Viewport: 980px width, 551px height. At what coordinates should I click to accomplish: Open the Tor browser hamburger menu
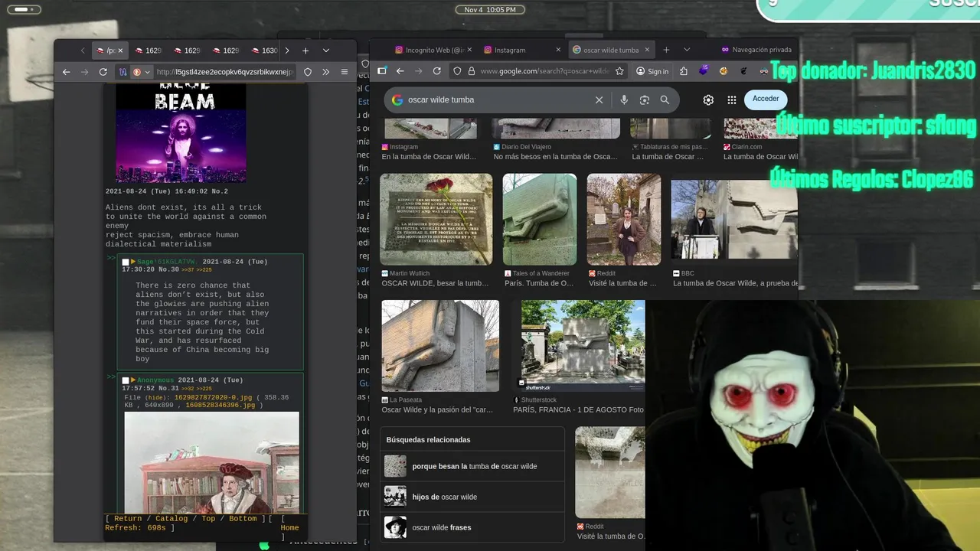tap(345, 72)
